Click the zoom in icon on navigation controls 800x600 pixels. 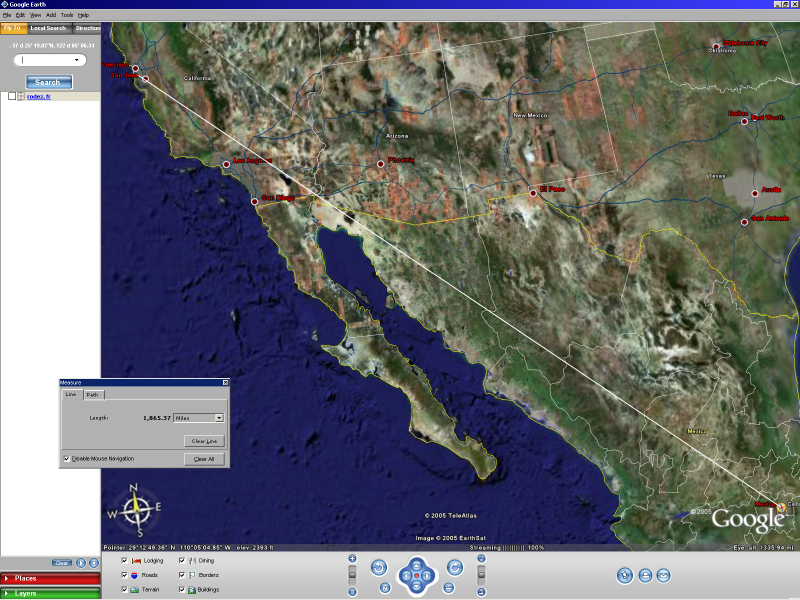352,558
